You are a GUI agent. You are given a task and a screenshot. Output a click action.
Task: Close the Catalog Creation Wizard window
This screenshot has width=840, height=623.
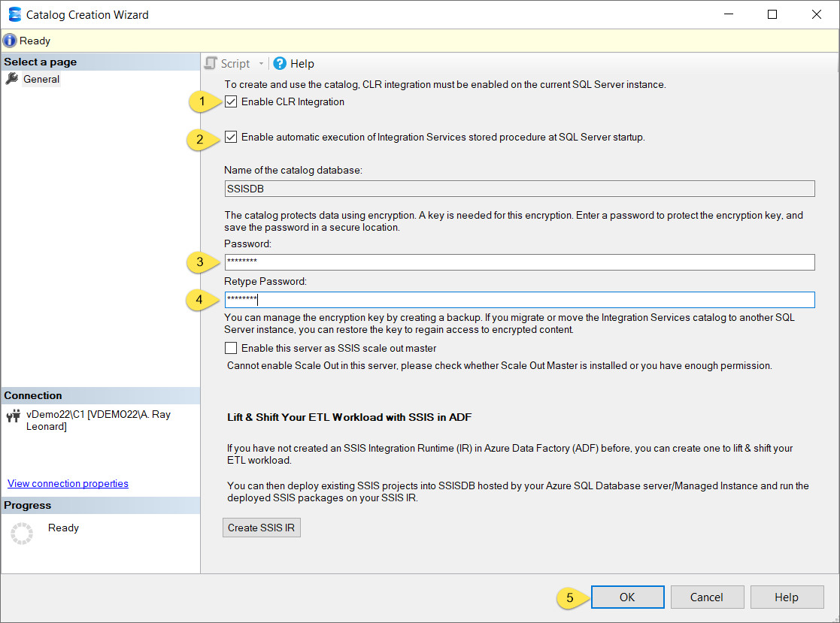(x=817, y=14)
